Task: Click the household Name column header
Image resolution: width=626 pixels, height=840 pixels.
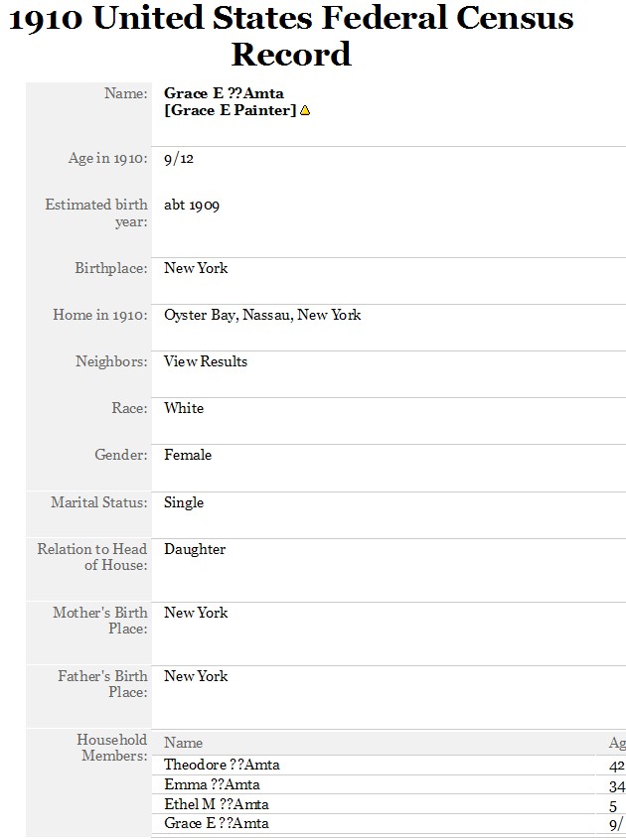Action: (x=183, y=743)
